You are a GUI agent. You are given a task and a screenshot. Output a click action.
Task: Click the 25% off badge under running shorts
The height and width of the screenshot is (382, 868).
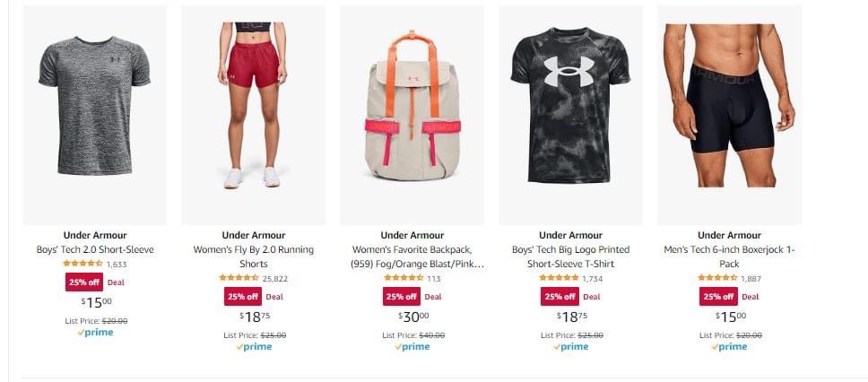click(242, 296)
